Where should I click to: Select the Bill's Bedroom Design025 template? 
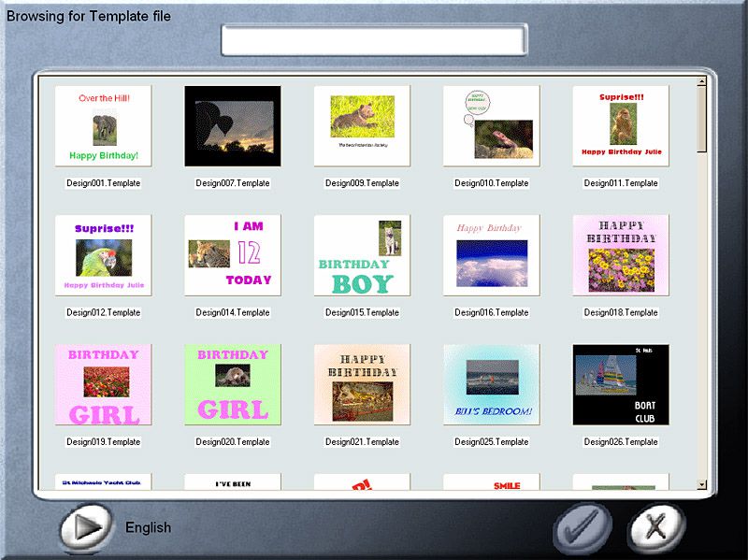coord(491,384)
